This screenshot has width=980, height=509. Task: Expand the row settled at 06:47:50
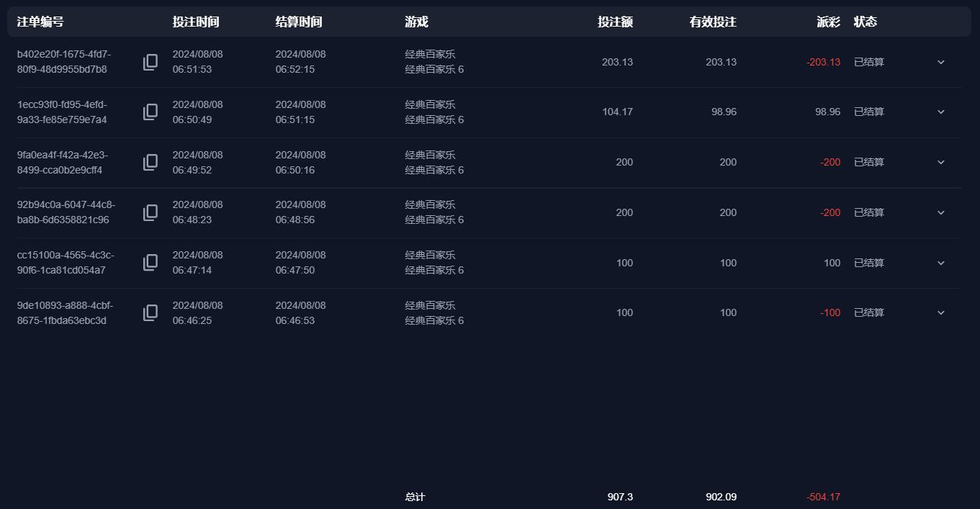coord(940,263)
